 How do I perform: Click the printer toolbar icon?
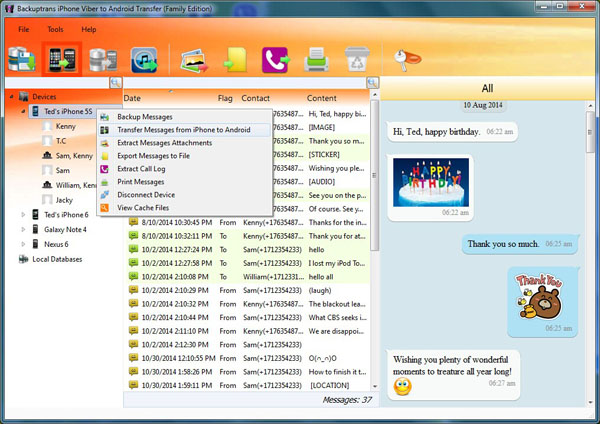click(x=316, y=60)
